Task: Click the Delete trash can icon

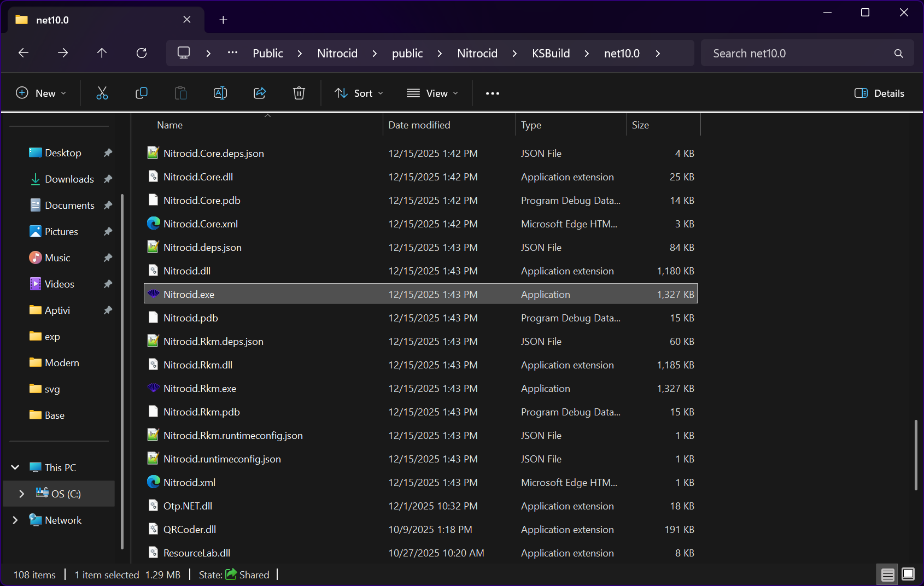Action: click(x=299, y=93)
